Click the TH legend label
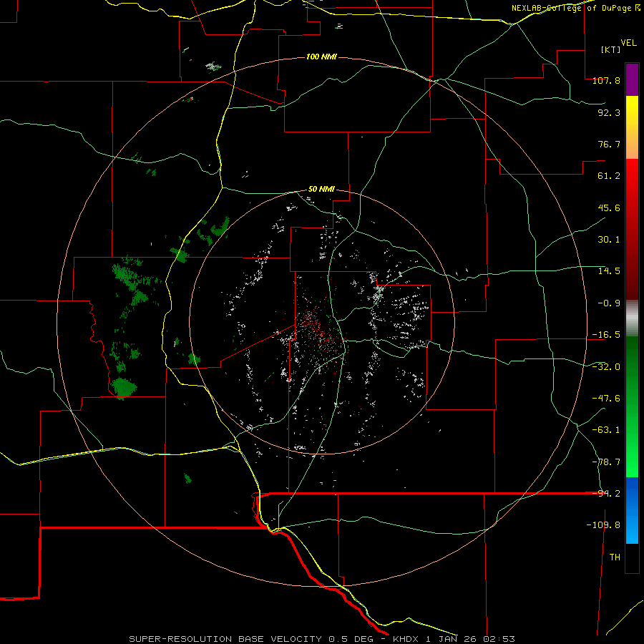644x644 pixels. [x=615, y=557]
